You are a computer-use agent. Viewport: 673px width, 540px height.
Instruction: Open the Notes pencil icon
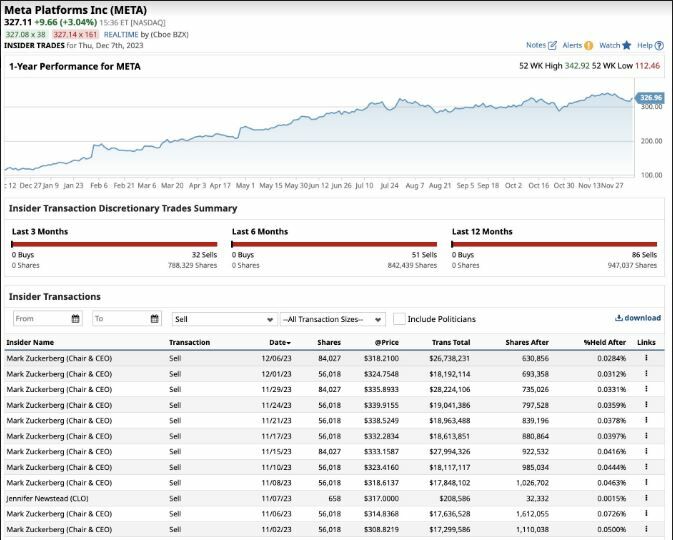coord(552,45)
